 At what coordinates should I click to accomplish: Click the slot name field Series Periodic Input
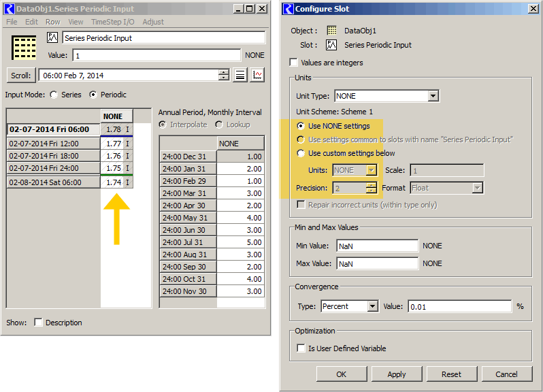[164, 37]
